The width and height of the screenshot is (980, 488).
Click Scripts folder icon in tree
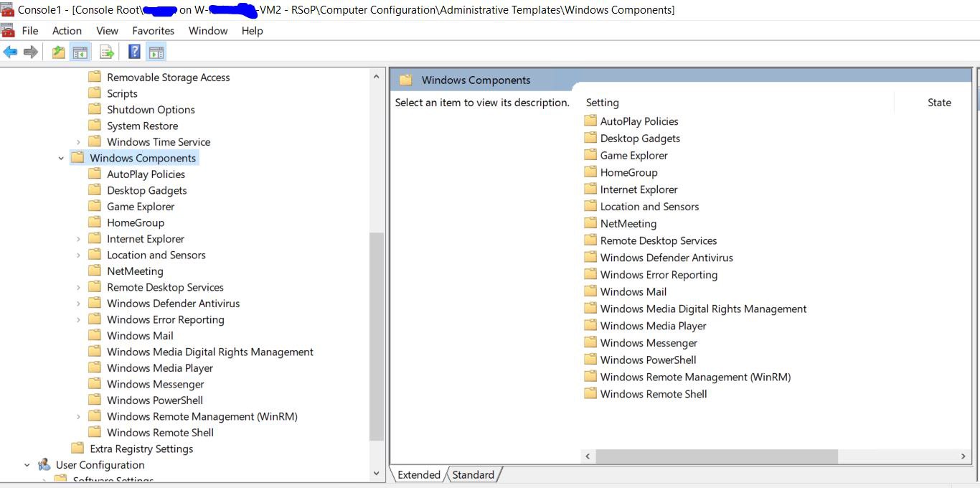95,93
